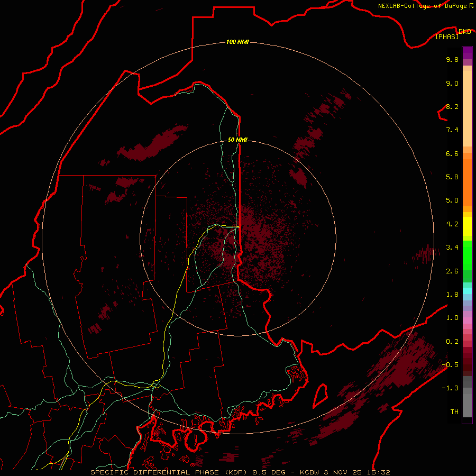Click the TH threshold label
The image size is (476, 476).
(454, 412)
